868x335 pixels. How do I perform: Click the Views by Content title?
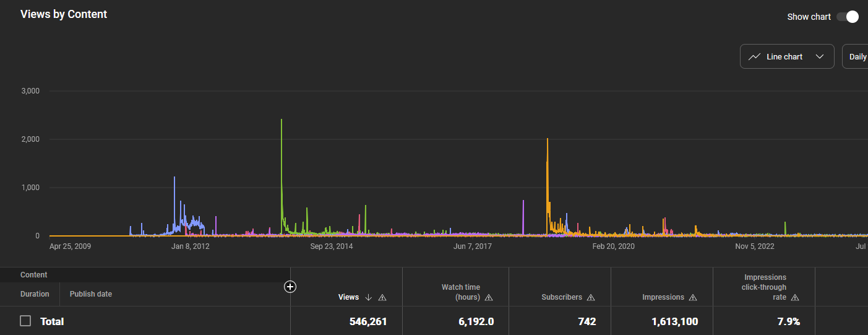click(x=64, y=14)
